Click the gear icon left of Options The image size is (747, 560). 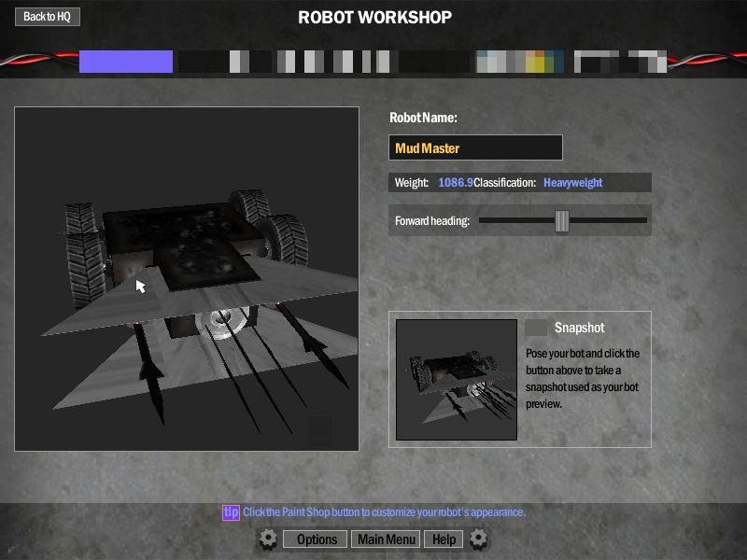[x=268, y=539]
